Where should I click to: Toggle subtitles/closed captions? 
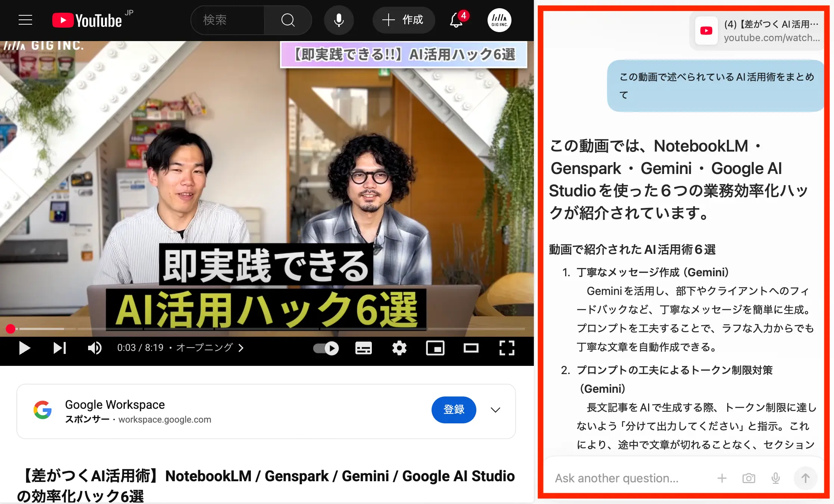click(364, 348)
